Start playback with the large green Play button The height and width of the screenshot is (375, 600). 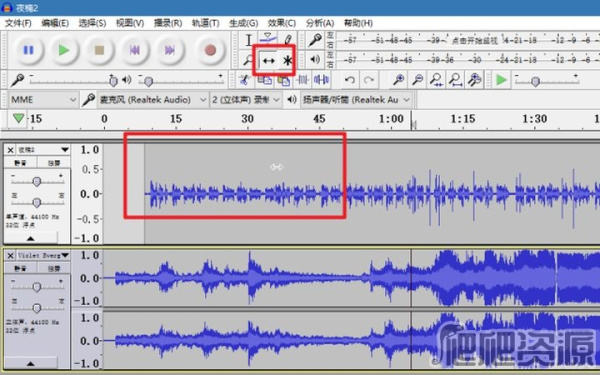click(x=64, y=50)
